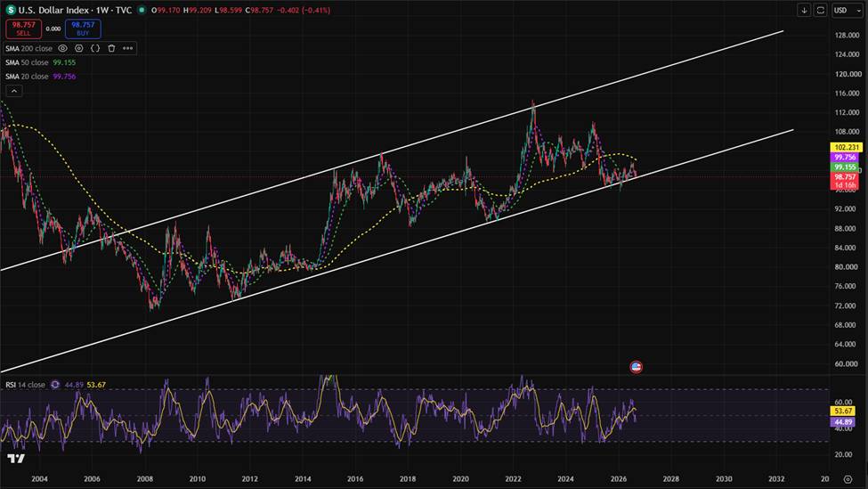Click the yellow 102.231 price label

coord(847,147)
